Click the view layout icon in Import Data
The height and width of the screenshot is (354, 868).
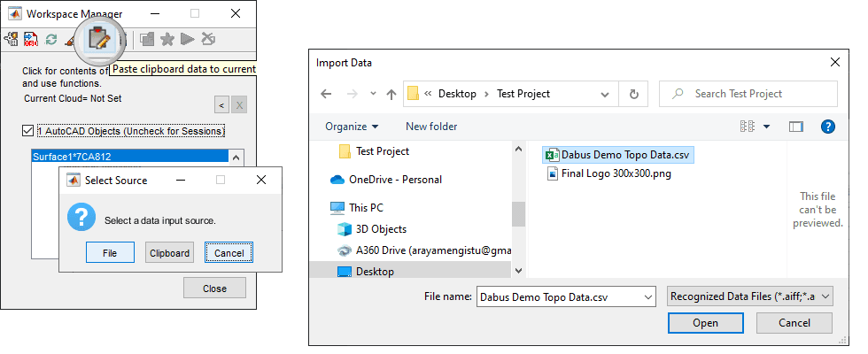point(748,127)
